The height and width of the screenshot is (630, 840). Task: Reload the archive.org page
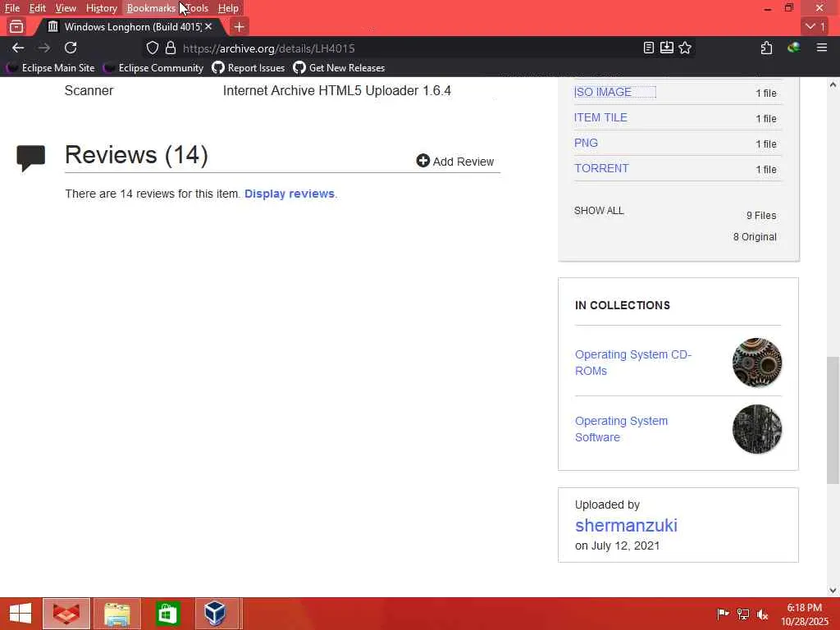tap(71, 48)
